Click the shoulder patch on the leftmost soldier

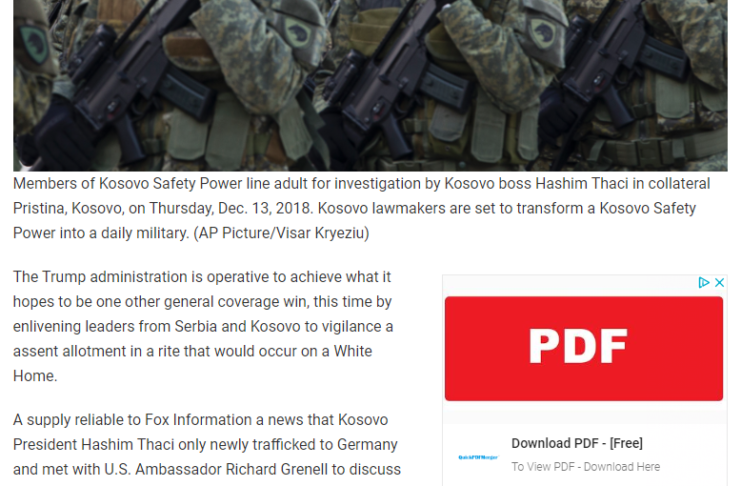(34, 44)
